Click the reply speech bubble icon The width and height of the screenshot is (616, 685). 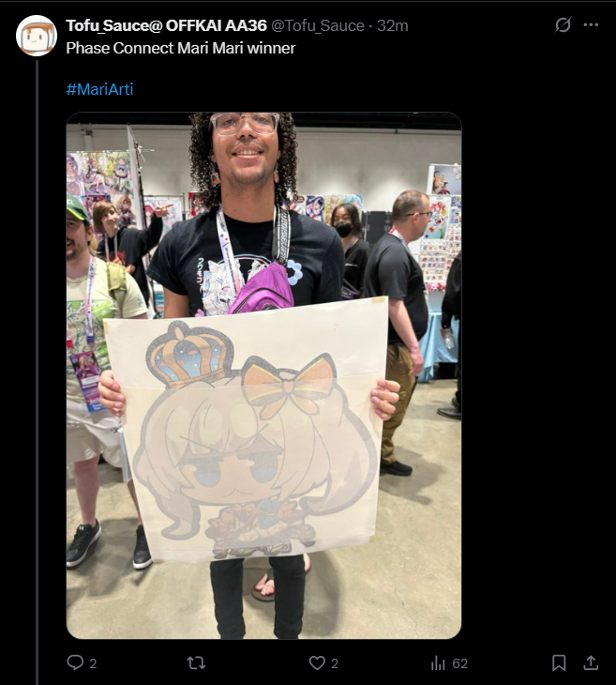tap(75, 662)
